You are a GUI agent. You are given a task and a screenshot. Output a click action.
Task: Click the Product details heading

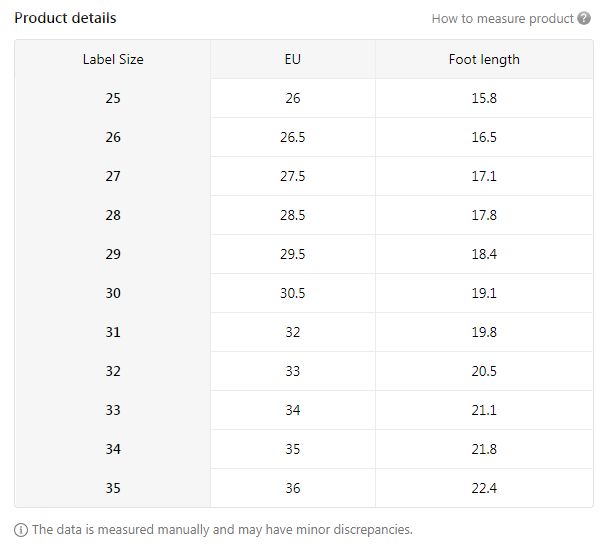click(x=65, y=18)
